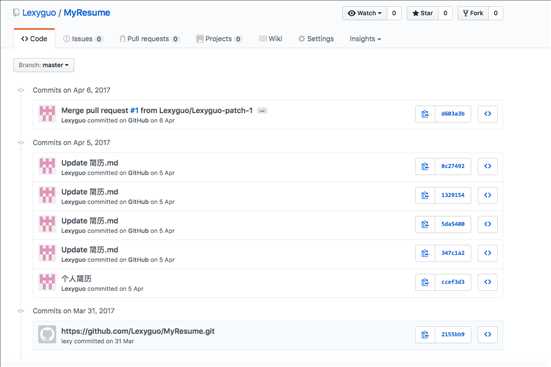The height and width of the screenshot is (367, 551).
Task: Copy SHA for the MyResume.git commit
Action: [x=425, y=334]
